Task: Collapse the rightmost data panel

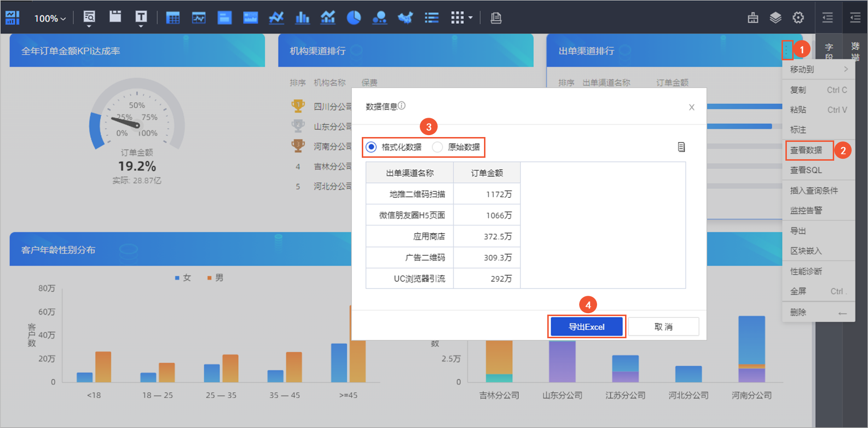Action: pyautogui.click(x=855, y=18)
